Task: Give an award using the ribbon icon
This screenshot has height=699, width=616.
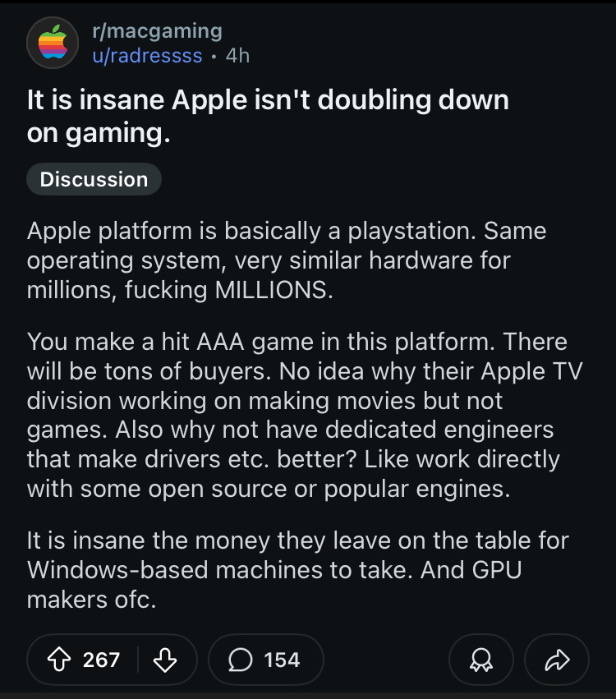Action: [x=481, y=660]
